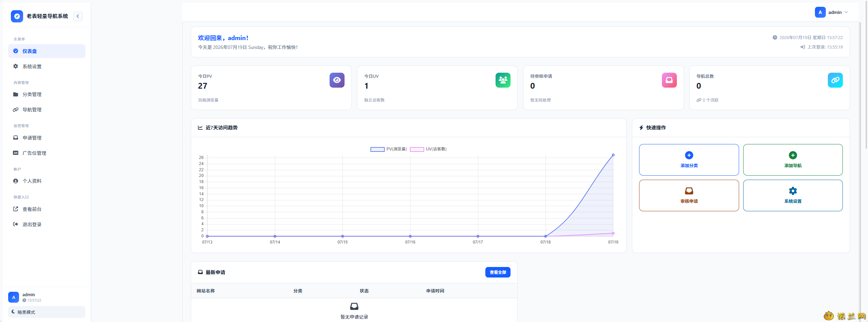Open the 仪表盘 dashboard menu item

pyautogui.click(x=47, y=51)
